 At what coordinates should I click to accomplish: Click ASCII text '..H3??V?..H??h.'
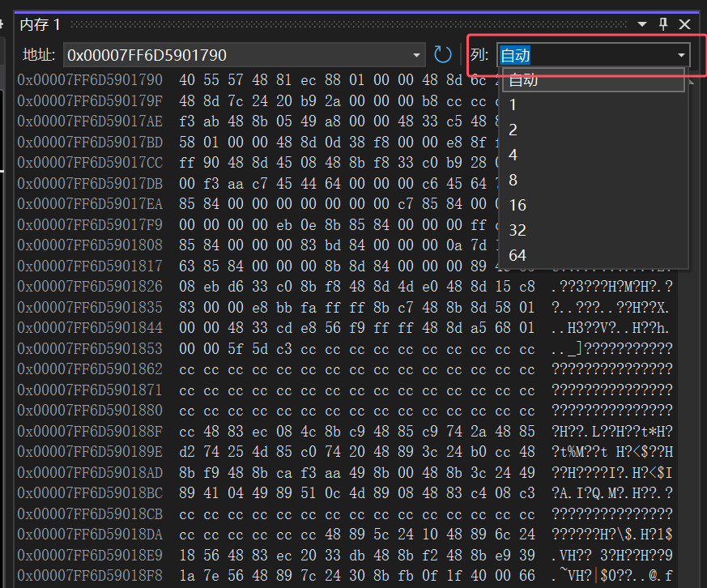click(612, 328)
